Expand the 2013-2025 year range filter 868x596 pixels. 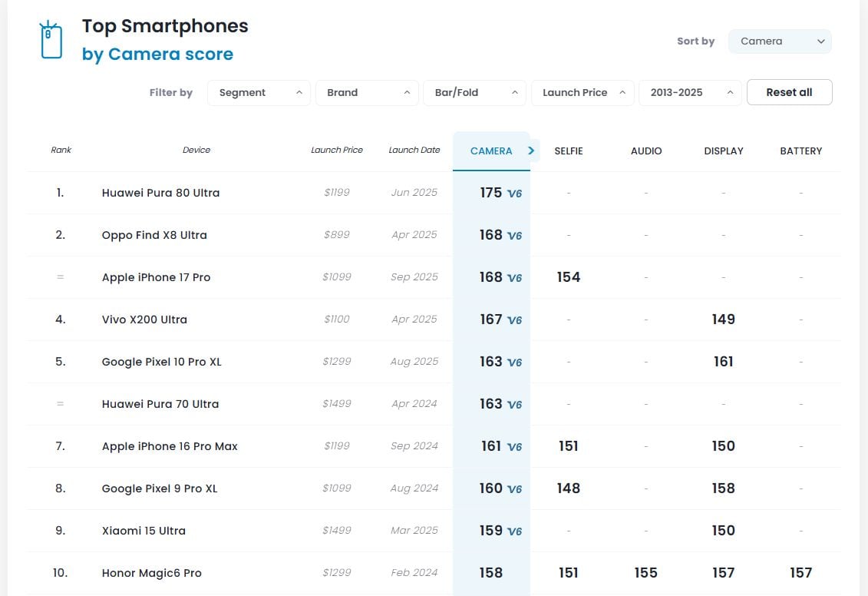tap(689, 91)
